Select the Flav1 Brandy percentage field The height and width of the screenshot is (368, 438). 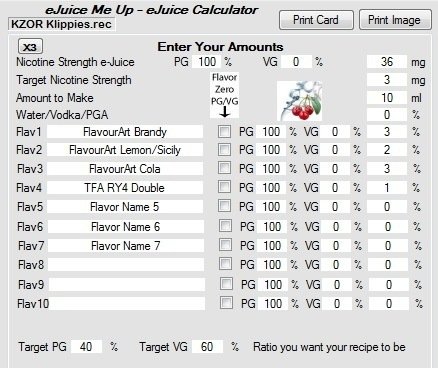point(387,132)
